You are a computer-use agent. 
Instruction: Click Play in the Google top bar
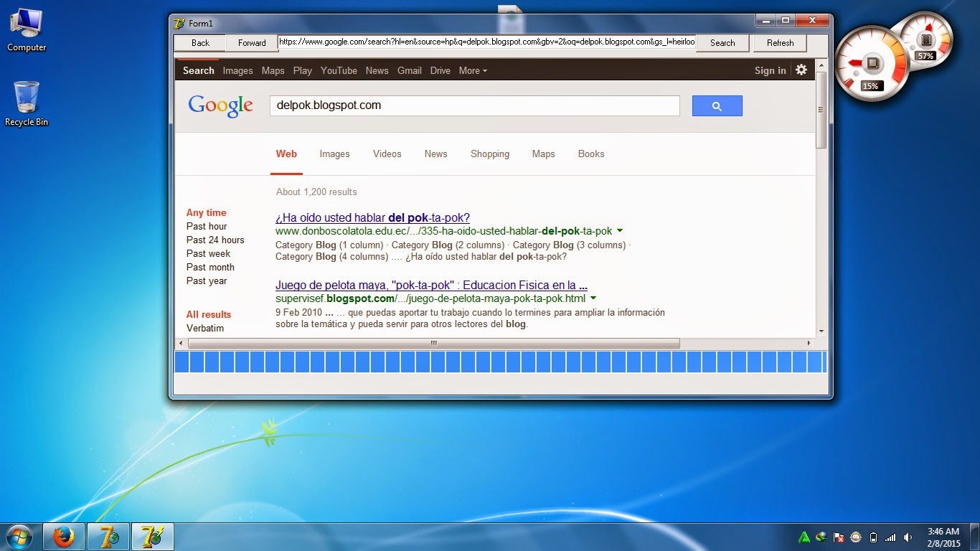[303, 70]
